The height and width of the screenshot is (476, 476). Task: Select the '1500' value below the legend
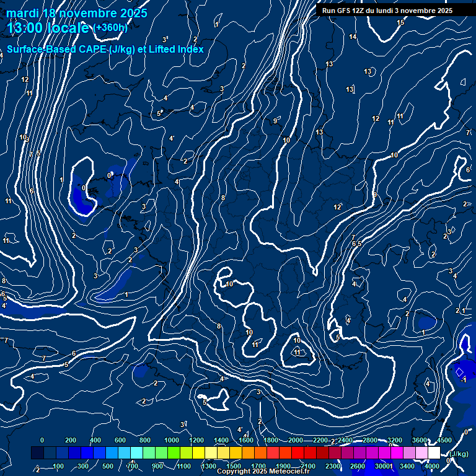click(234, 466)
